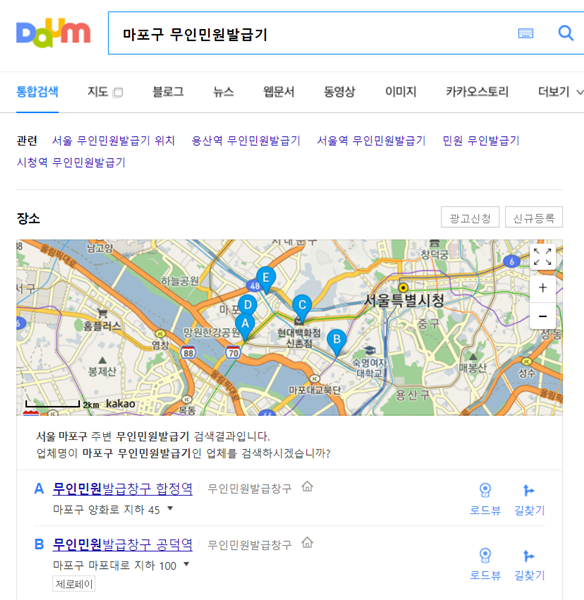The width and height of the screenshot is (584, 600).
Task: Open the 지도 tab
Action: point(98,92)
